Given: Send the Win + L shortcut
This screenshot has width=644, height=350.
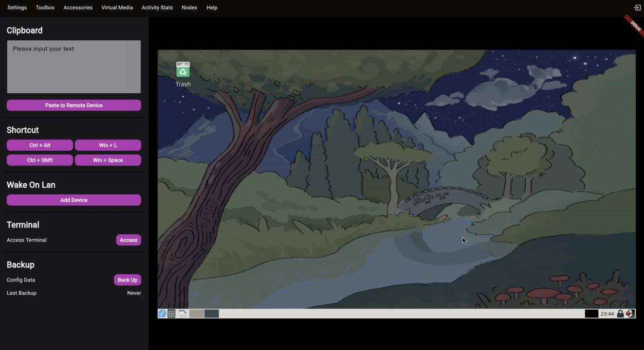Looking at the screenshot, I should tap(108, 145).
